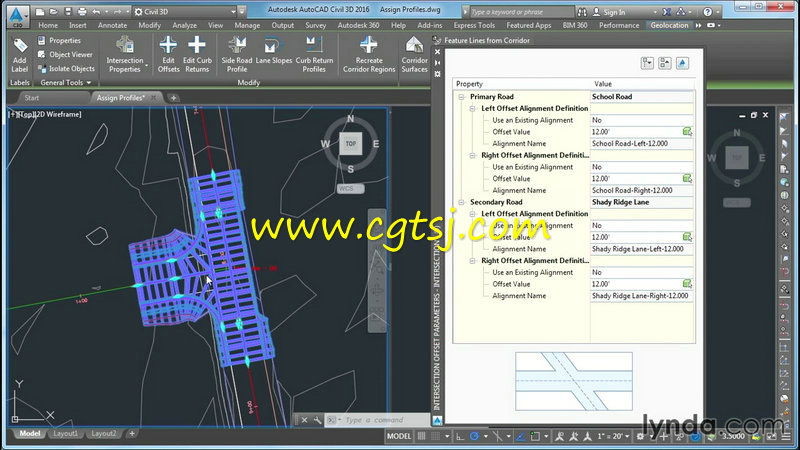Click the Properties ribbon button

coord(59,40)
